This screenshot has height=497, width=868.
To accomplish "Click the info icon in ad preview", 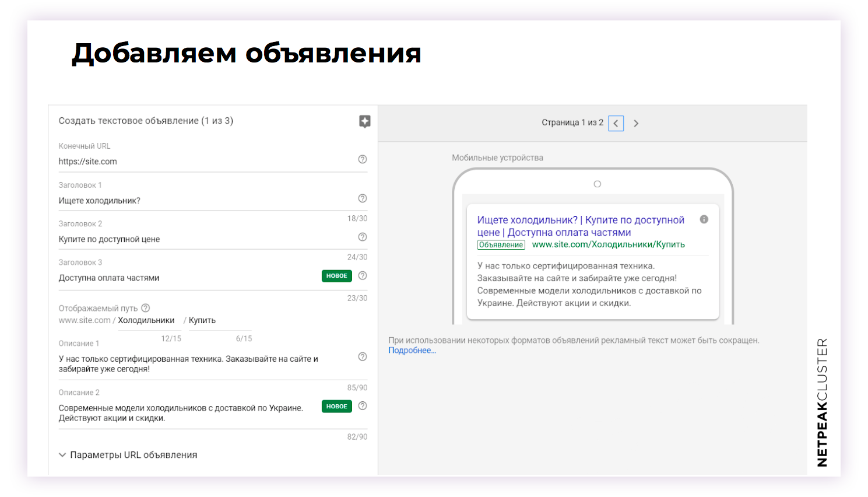I will pos(704,219).
